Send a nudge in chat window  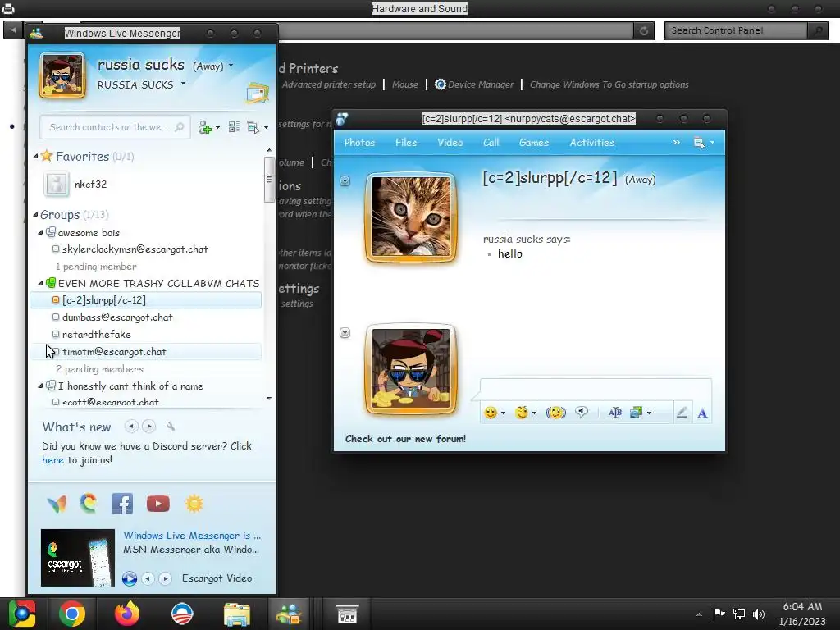click(555, 413)
